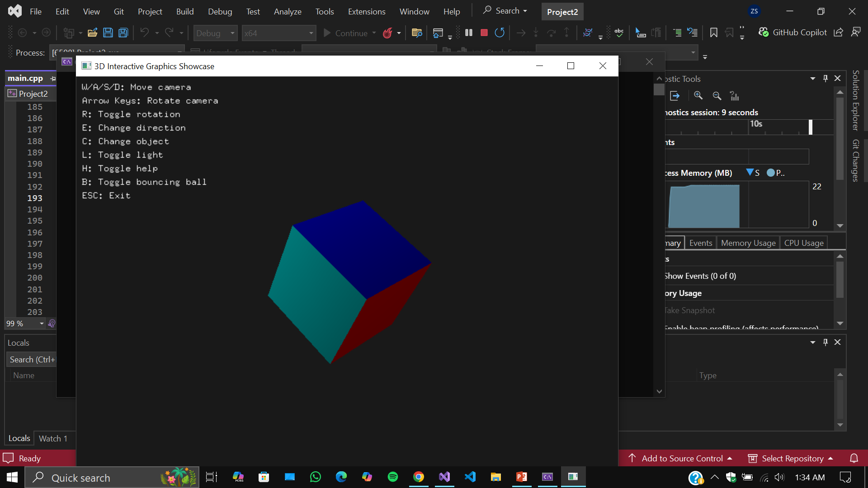Switch to the Memory Usage tab
Image resolution: width=868 pixels, height=488 pixels.
(x=748, y=243)
